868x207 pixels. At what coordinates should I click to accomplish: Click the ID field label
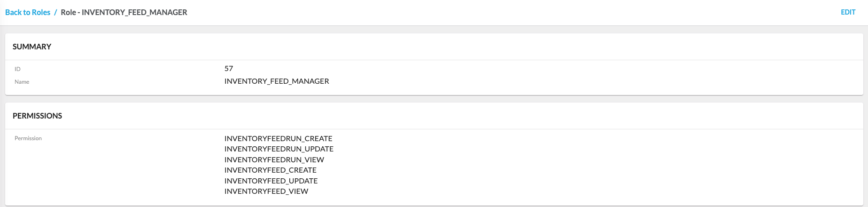[x=17, y=69]
